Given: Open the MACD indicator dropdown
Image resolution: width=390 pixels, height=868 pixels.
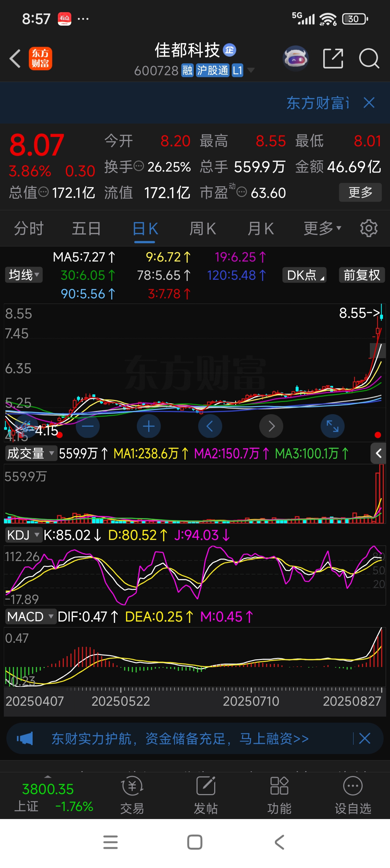Looking at the screenshot, I should (31, 617).
